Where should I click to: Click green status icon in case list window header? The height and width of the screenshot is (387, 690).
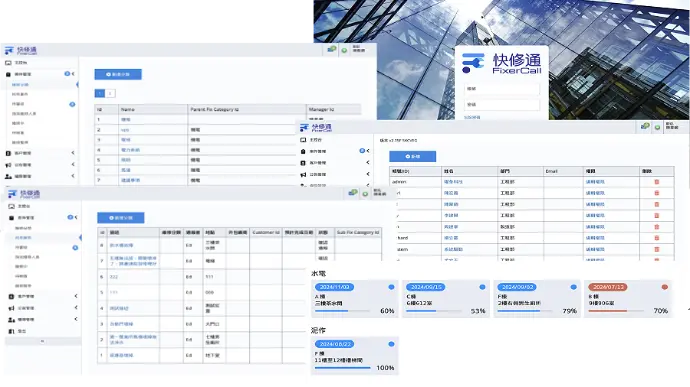365,194
